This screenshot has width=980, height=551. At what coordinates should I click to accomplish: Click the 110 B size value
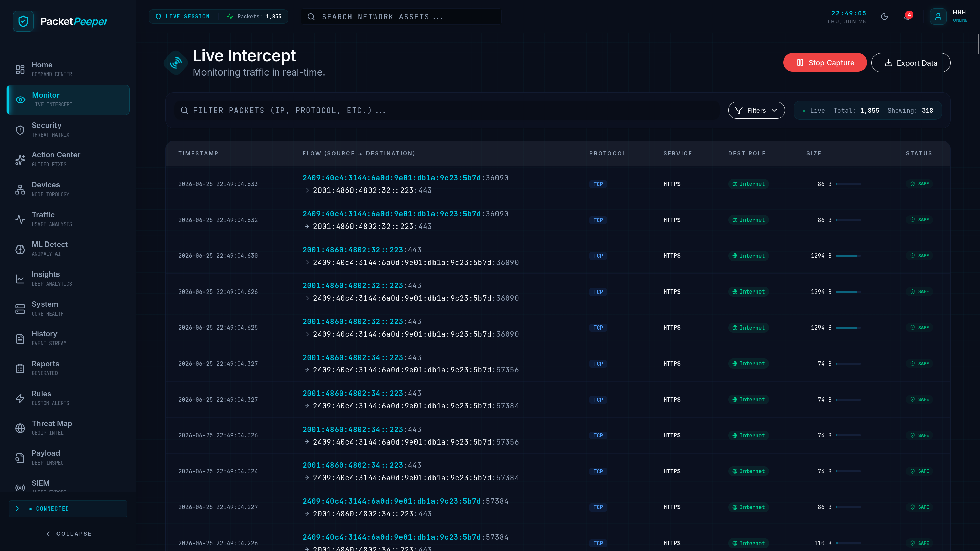[x=822, y=544]
